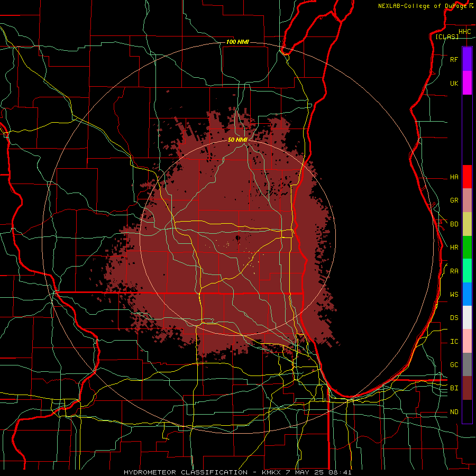Click the brown BI legend swatch

(x=467, y=388)
